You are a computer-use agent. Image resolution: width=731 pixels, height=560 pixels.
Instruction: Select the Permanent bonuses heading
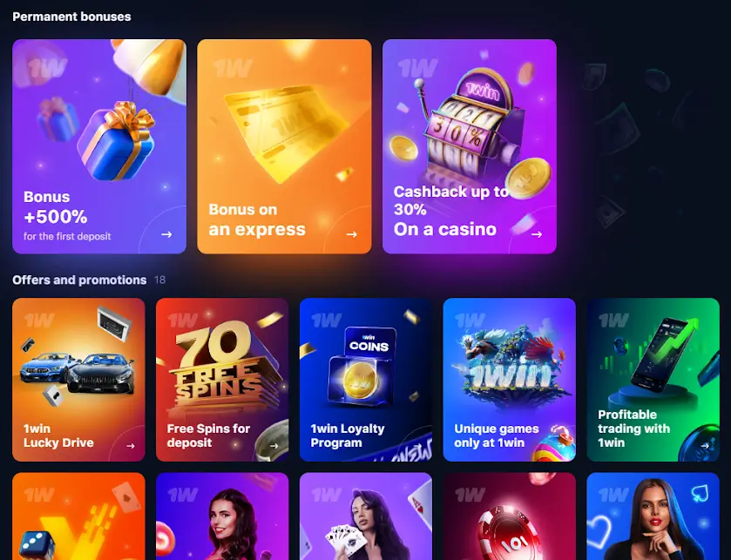71,17
